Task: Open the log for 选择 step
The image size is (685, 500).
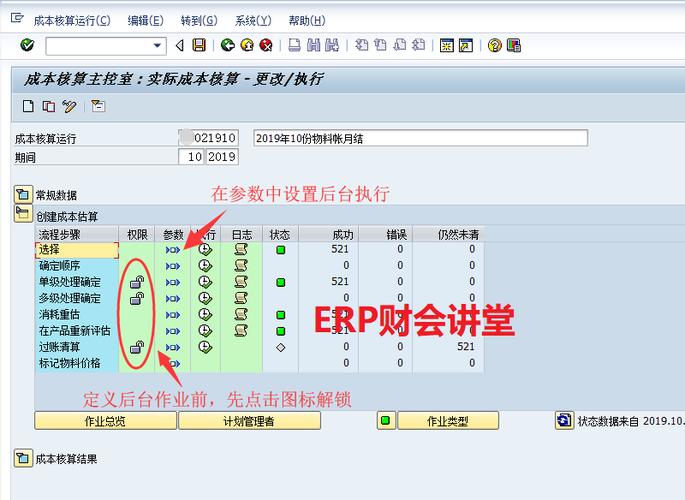Action: (x=241, y=250)
